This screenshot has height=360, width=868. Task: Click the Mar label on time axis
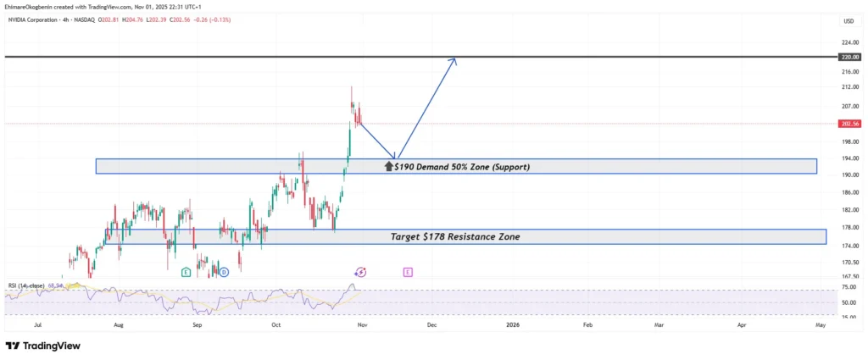pyautogui.click(x=659, y=326)
